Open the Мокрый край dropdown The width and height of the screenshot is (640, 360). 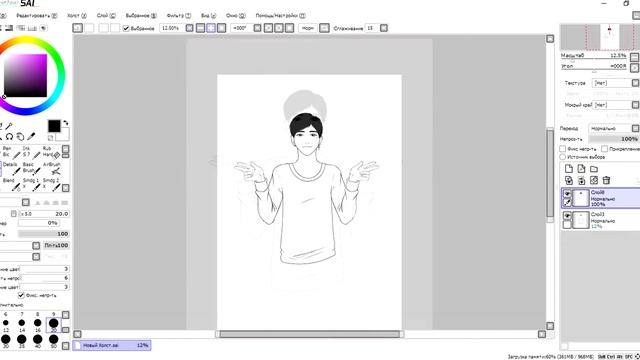tap(636, 105)
